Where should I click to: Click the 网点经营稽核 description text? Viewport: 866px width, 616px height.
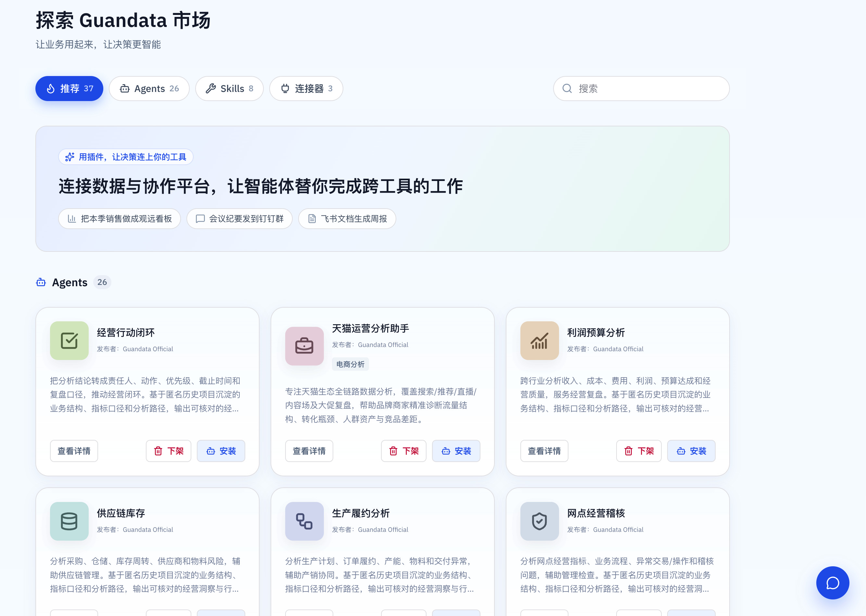(617, 575)
